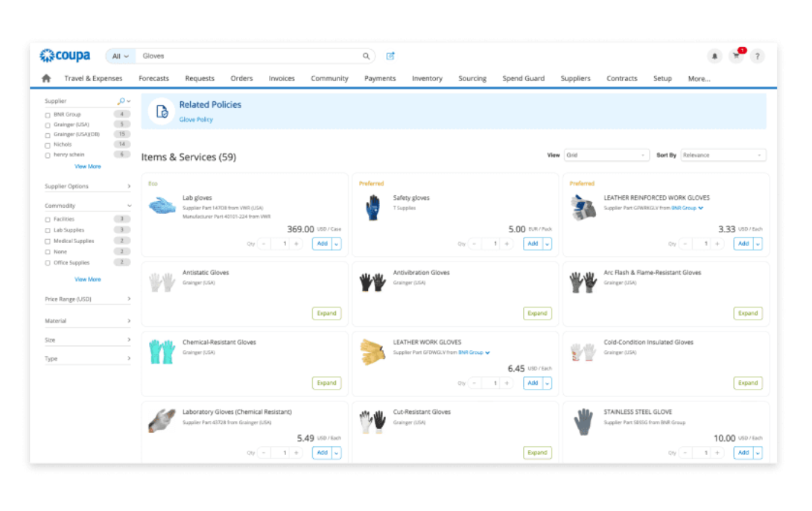
Task: Click the Lab gloves product image
Action: (x=162, y=206)
